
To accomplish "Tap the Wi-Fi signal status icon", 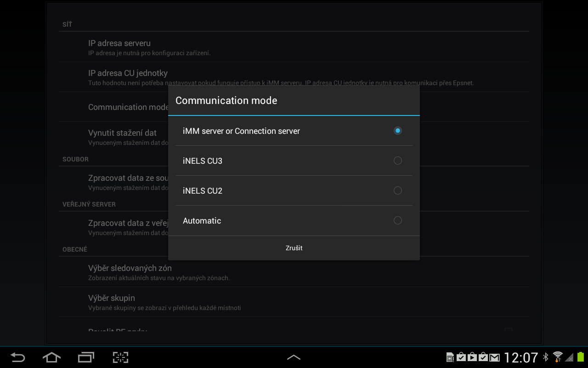I will [558, 357].
